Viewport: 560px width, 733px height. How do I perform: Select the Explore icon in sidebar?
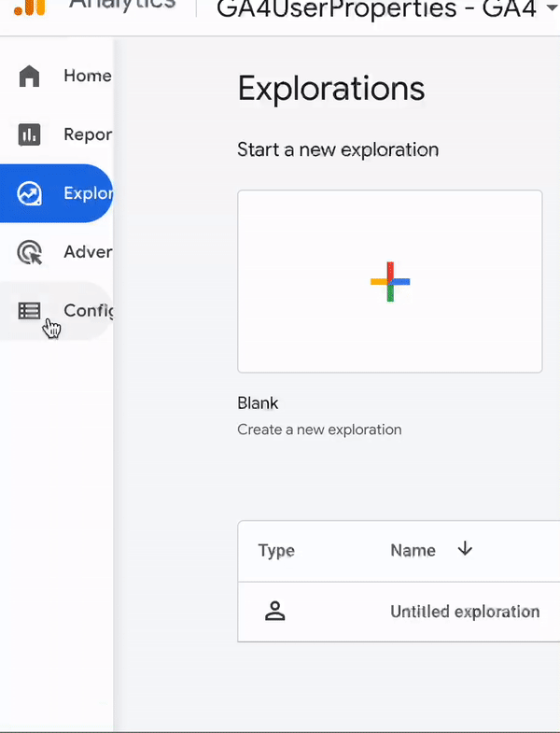tap(29, 193)
